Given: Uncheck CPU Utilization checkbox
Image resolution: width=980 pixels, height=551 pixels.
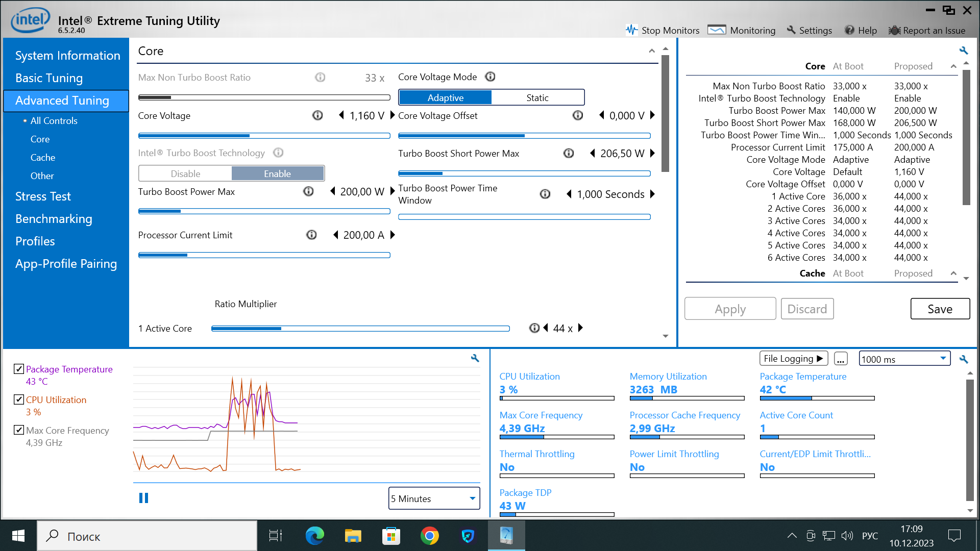Looking at the screenshot, I should click(19, 399).
